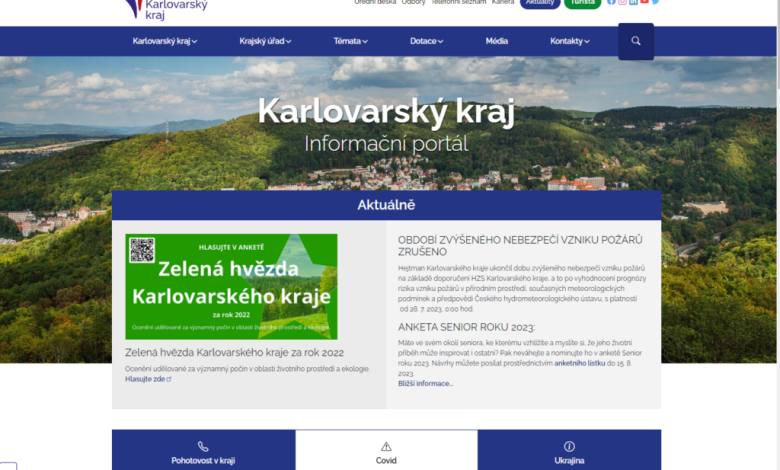Open the YouTube social icon
Image resolution: width=780 pixels, height=470 pixels.
(644, 2)
